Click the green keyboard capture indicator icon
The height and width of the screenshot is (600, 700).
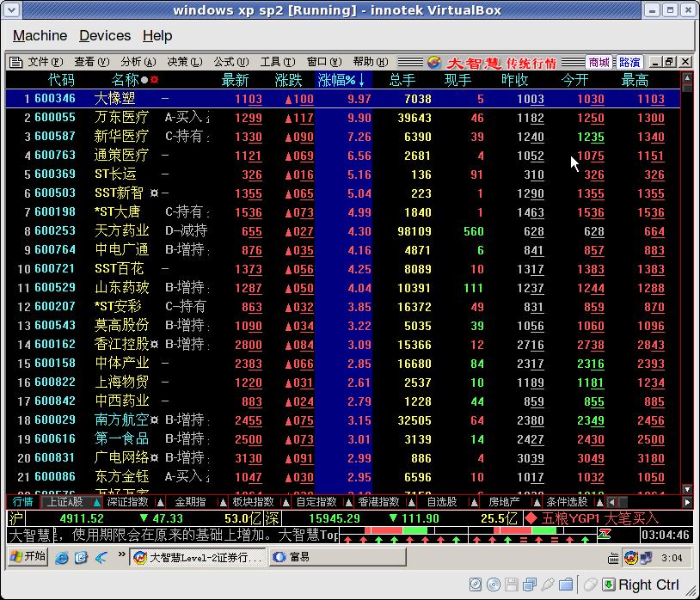point(609,585)
